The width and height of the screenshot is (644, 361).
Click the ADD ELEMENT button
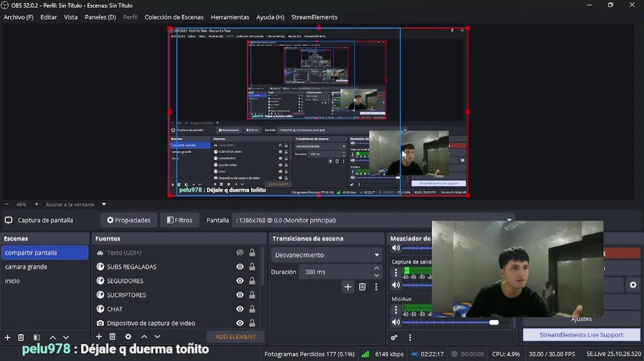click(x=236, y=337)
